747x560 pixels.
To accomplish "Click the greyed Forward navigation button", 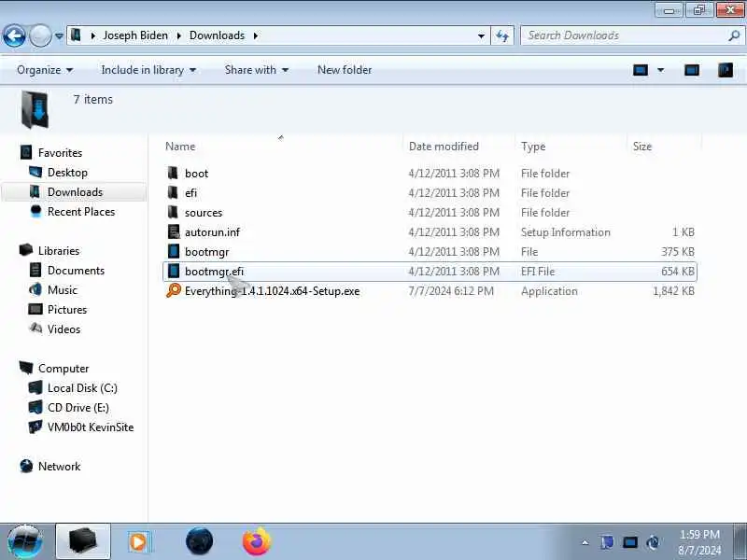I will click(x=40, y=35).
